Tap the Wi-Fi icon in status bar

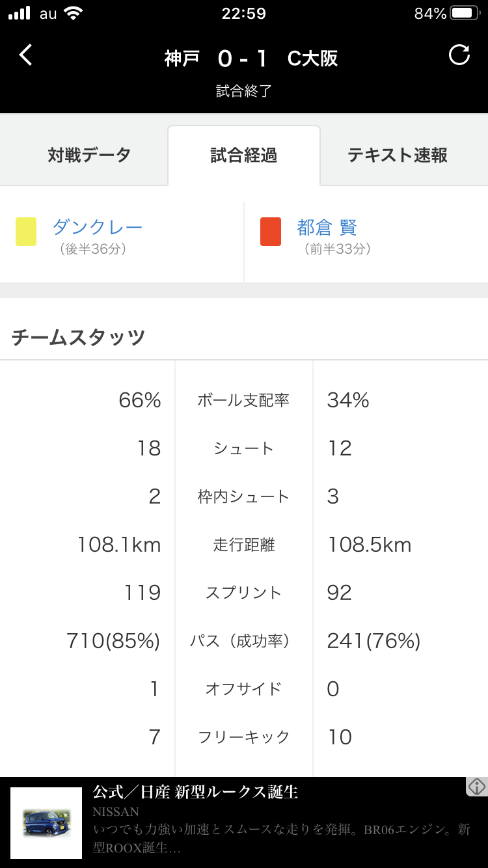click(74, 13)
